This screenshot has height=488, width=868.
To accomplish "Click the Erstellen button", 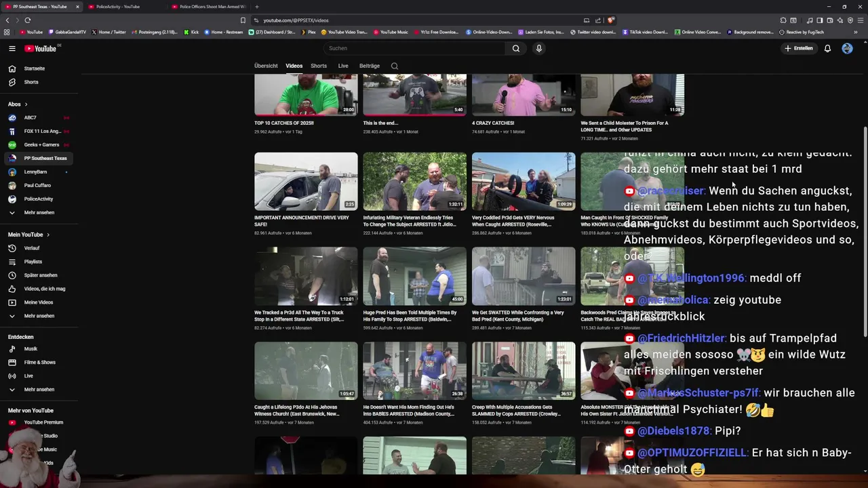I will 798,48.
